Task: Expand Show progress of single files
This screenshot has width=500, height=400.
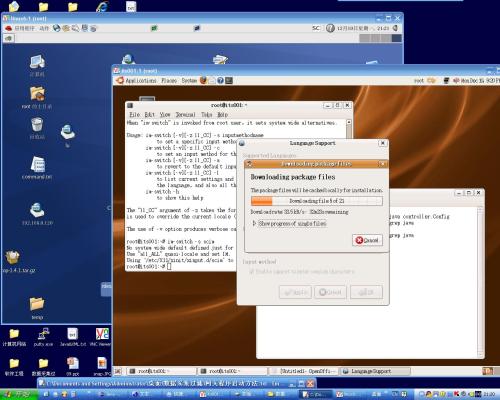Action: (290, 223)
